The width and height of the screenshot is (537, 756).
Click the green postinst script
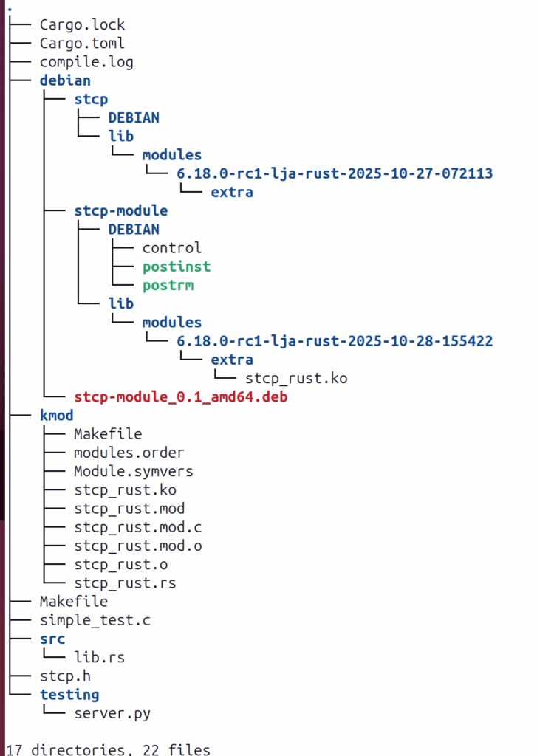(176, 267)
